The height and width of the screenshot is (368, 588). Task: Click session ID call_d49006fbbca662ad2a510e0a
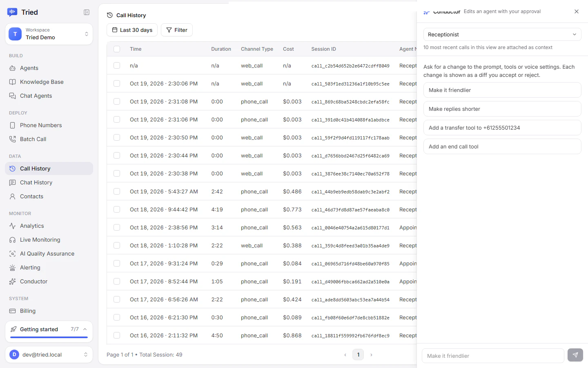(350, 282)
